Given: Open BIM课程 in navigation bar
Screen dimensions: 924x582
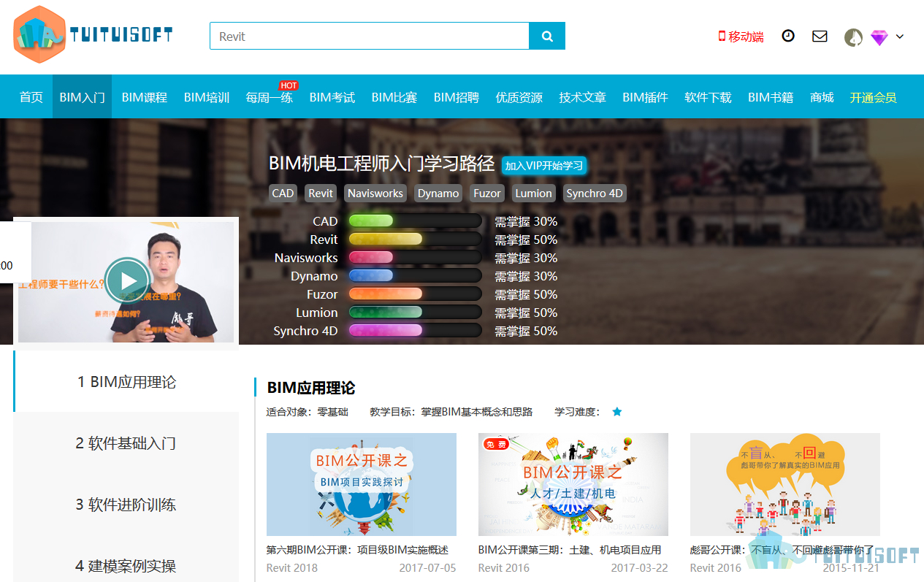Looking at the screenshot, I should [145, 97].
